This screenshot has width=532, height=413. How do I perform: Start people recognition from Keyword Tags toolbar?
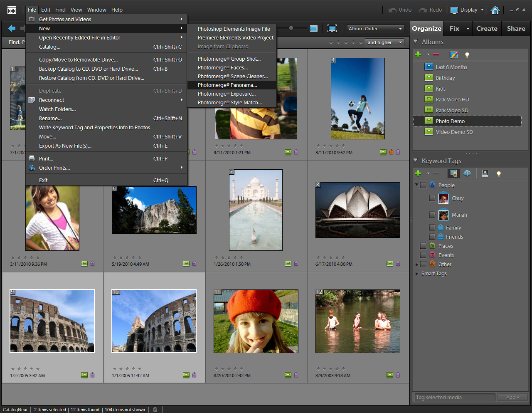tap(485, 173)
